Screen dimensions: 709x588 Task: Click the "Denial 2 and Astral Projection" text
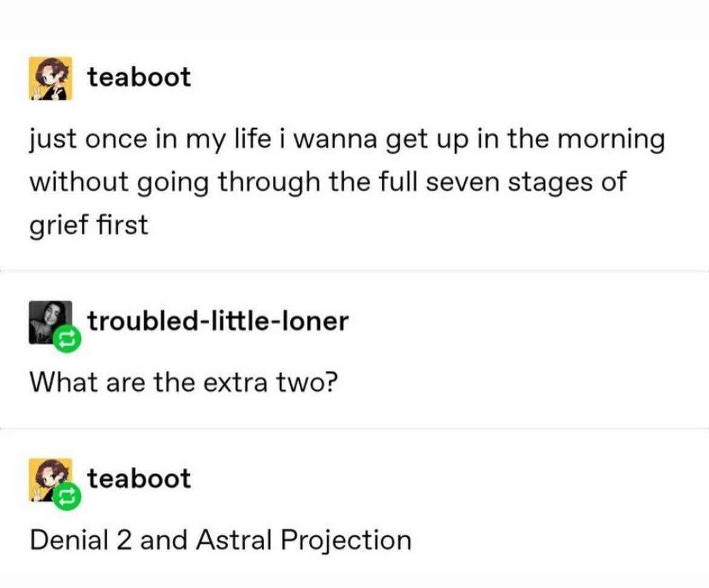[221, 540]
